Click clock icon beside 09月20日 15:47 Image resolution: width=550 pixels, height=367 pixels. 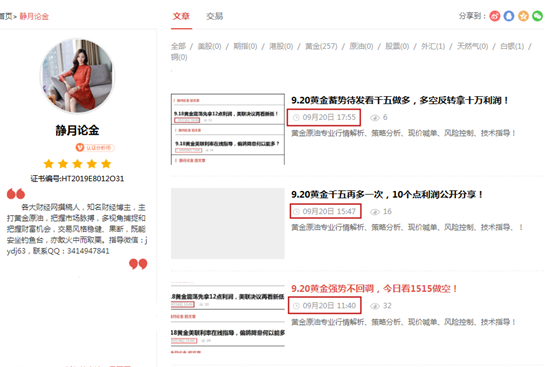click(x=296, y=212)
